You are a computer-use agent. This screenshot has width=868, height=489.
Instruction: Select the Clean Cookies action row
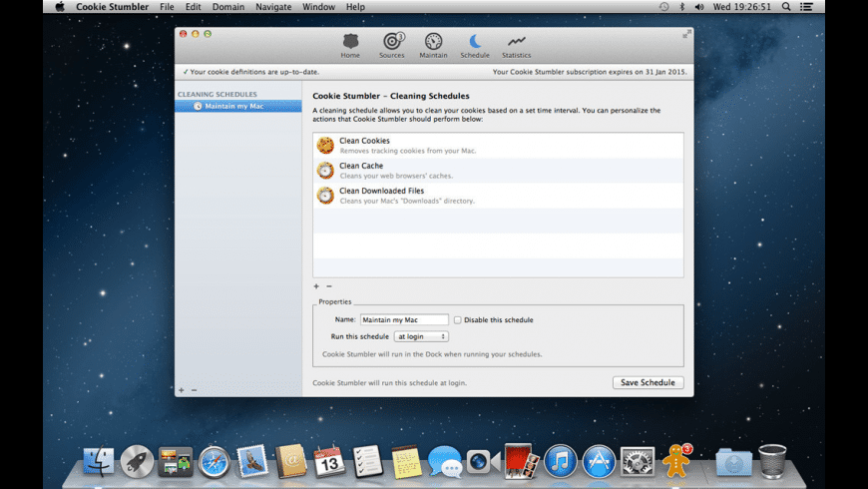[x=498, y=145]
